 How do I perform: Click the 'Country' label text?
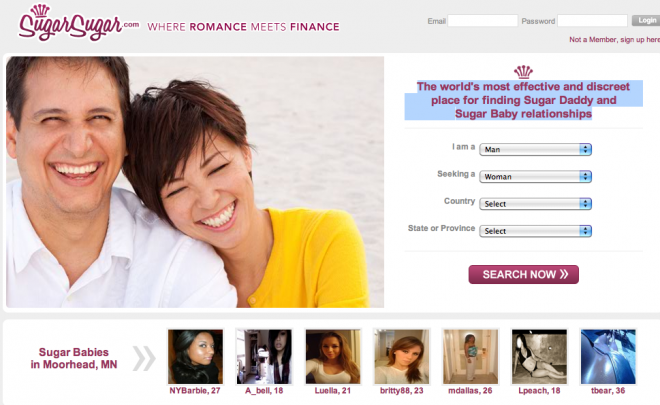459,201
